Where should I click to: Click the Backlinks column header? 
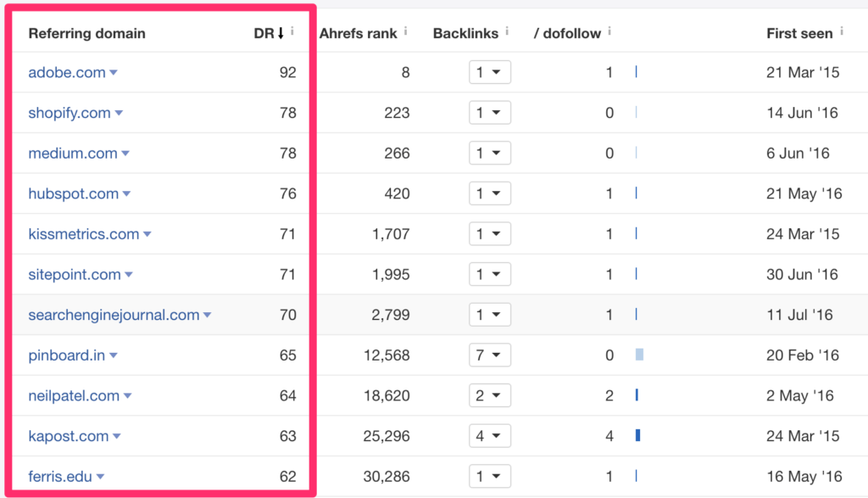(465, 33)
